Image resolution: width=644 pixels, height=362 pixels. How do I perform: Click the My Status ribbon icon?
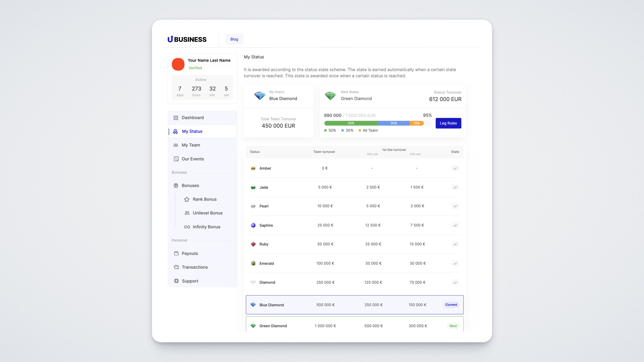point(175,131)
